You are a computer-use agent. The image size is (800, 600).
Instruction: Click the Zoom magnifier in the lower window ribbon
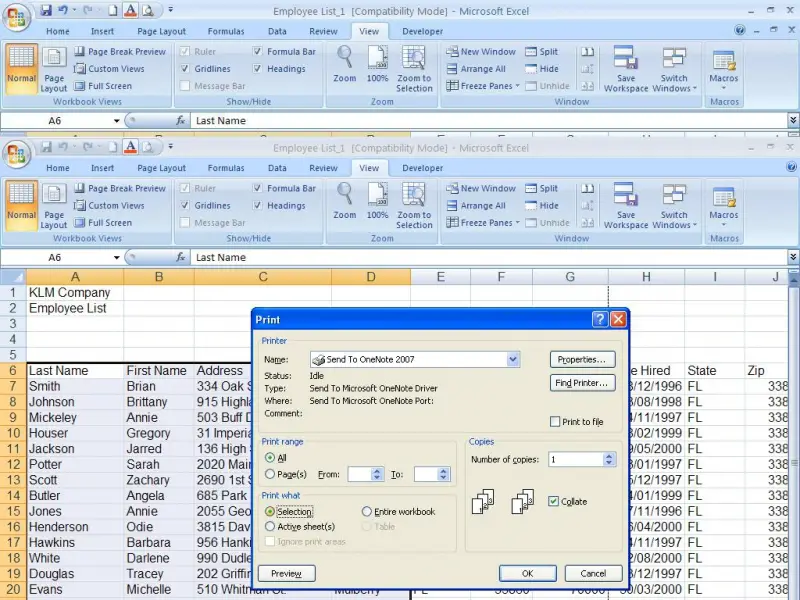[344, 202]
